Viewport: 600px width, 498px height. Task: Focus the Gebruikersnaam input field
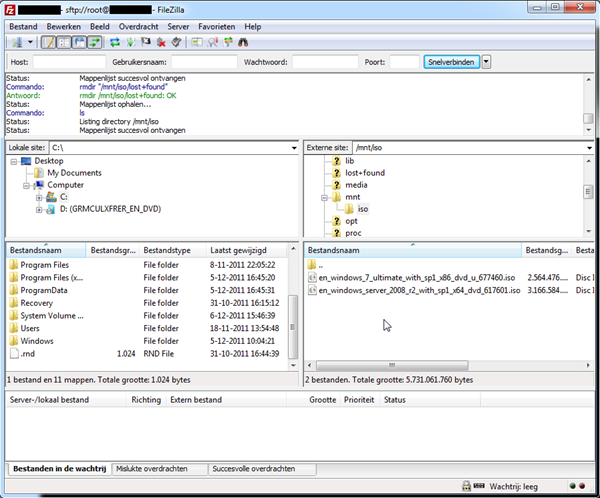204,62
